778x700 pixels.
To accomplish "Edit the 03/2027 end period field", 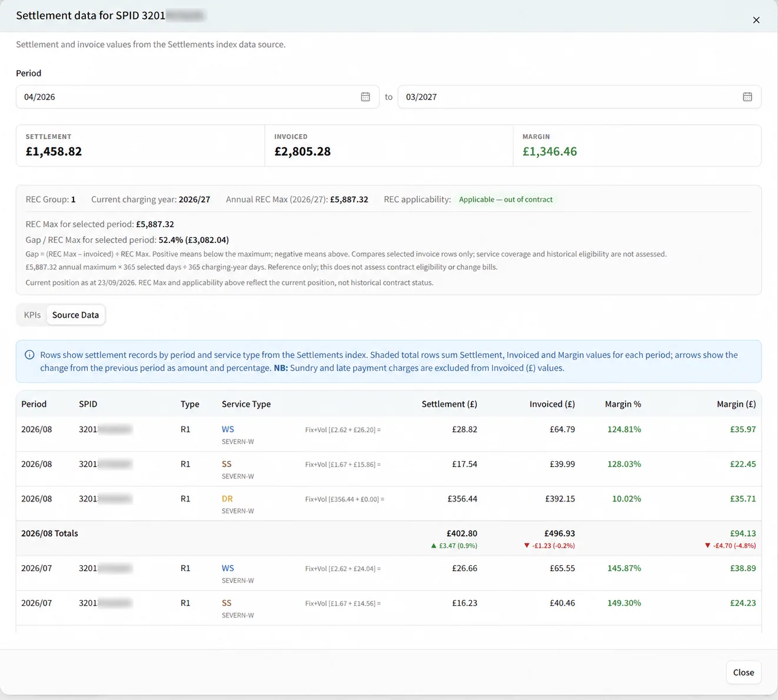I will point(579,97).
